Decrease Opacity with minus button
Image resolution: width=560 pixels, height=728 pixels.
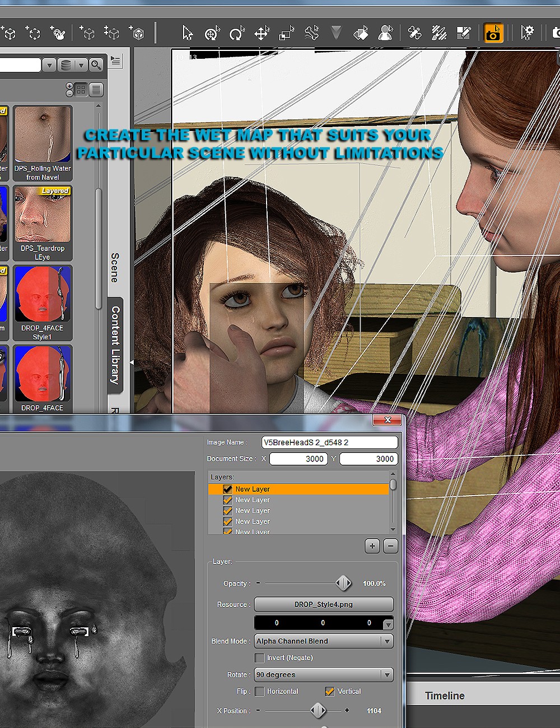(258, 583)
